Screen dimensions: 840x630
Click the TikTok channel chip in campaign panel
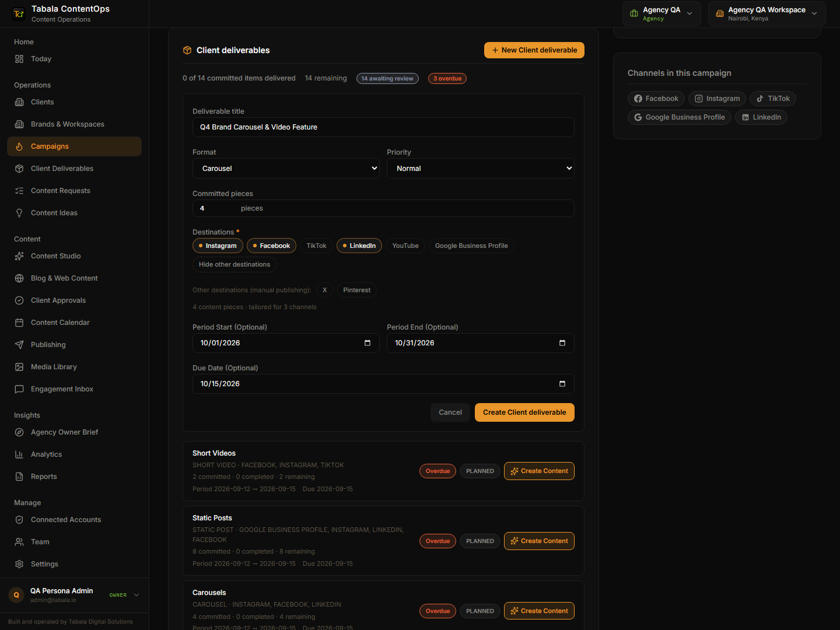tap(773, 99)
